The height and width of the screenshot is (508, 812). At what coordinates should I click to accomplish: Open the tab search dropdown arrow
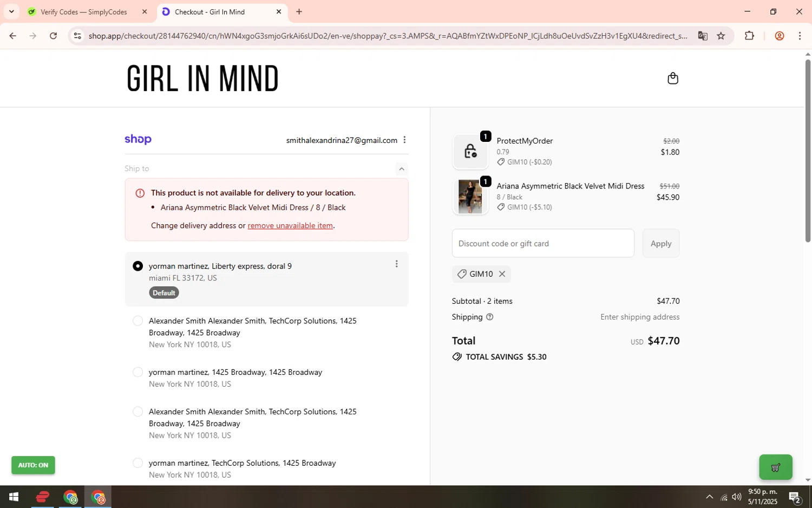(11, 11)
